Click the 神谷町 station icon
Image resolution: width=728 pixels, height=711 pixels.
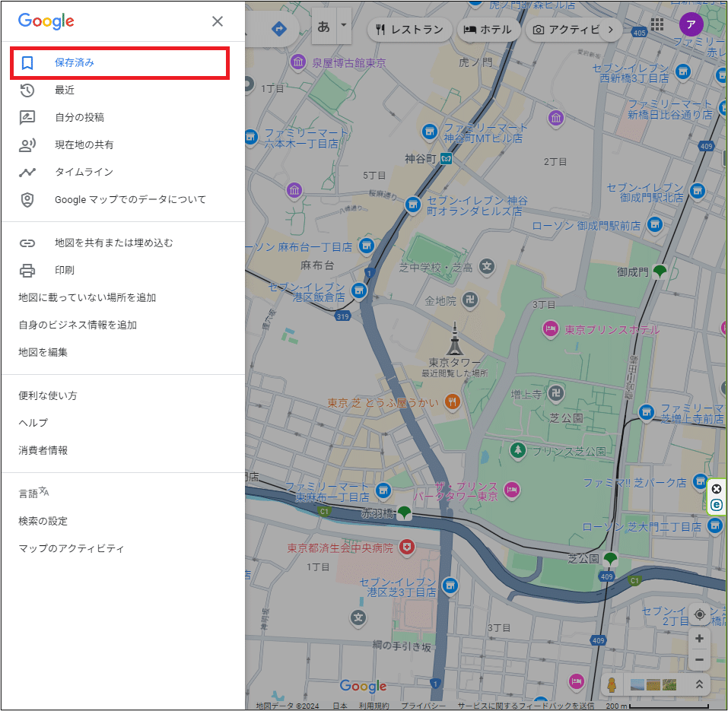coord(447,159)
